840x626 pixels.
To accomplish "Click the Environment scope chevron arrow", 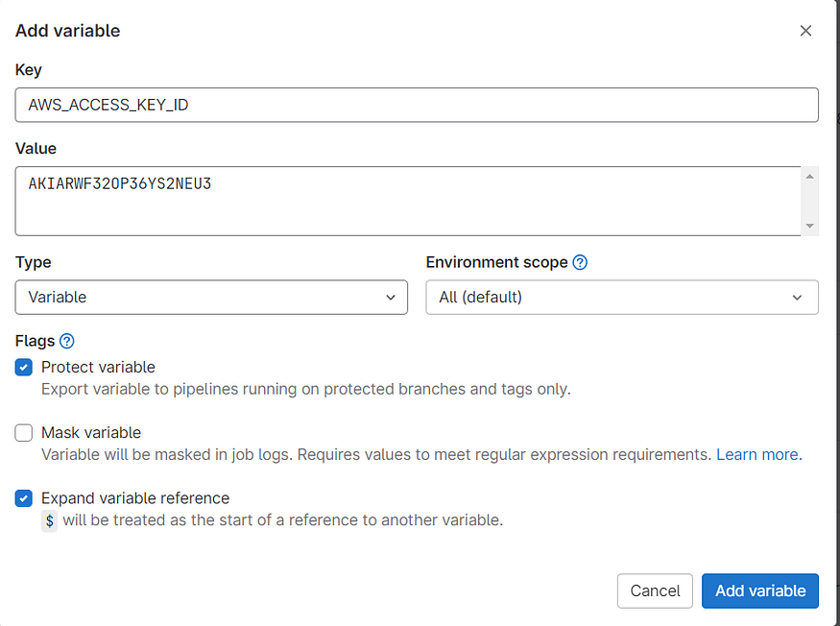I will (798, 298).
